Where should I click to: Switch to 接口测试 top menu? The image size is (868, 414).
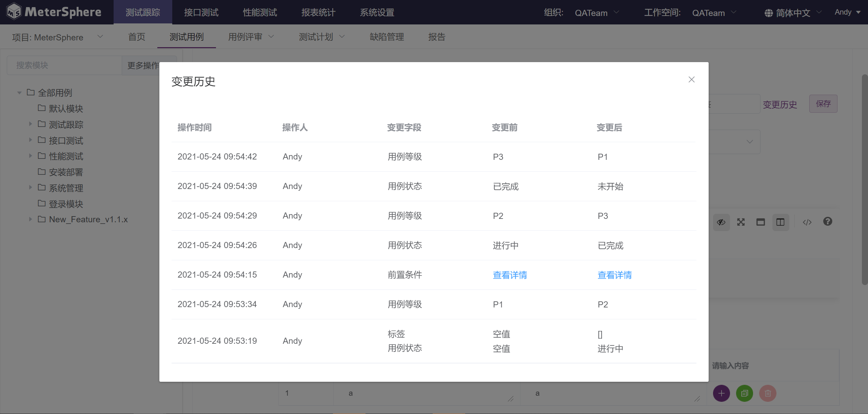201,12
